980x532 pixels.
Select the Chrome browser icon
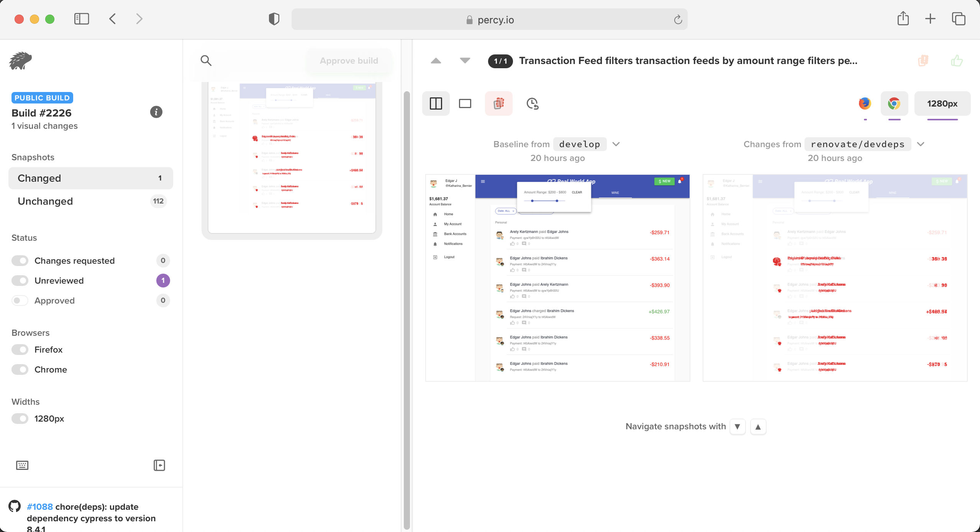894,103
